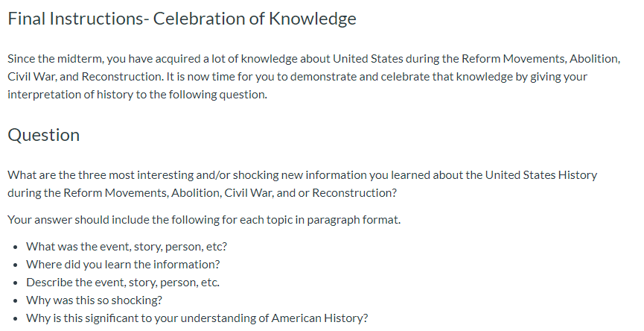The width and height of the screenshot is (644, 331).
Task: Click bullet dot before "Where did you learn"
Action: click(15, 265)
